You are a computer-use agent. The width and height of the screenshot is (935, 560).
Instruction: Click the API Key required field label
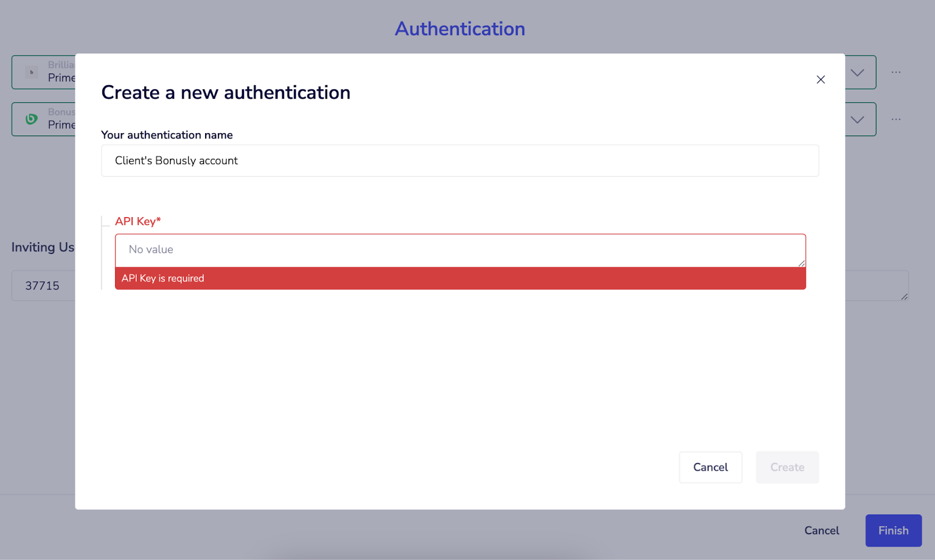[138, 221]
